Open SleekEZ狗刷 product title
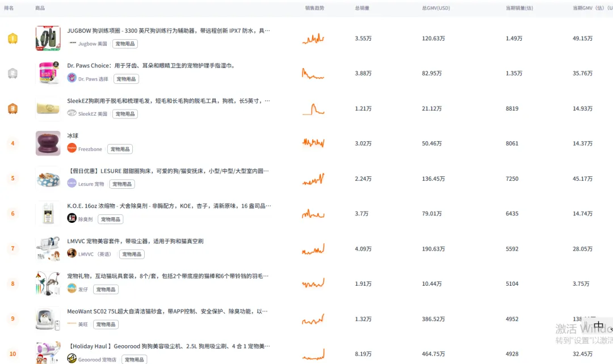613x364 pixels. (x=169, y=101)
